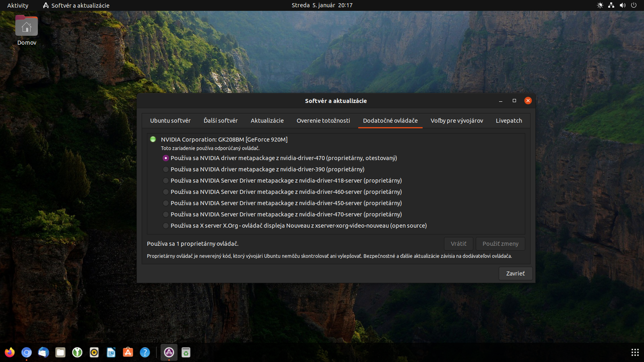Viewport: 644px width, 362px height.
Task: Select nvidia-driver-418-server driver option
Action: tap(166, 181)
